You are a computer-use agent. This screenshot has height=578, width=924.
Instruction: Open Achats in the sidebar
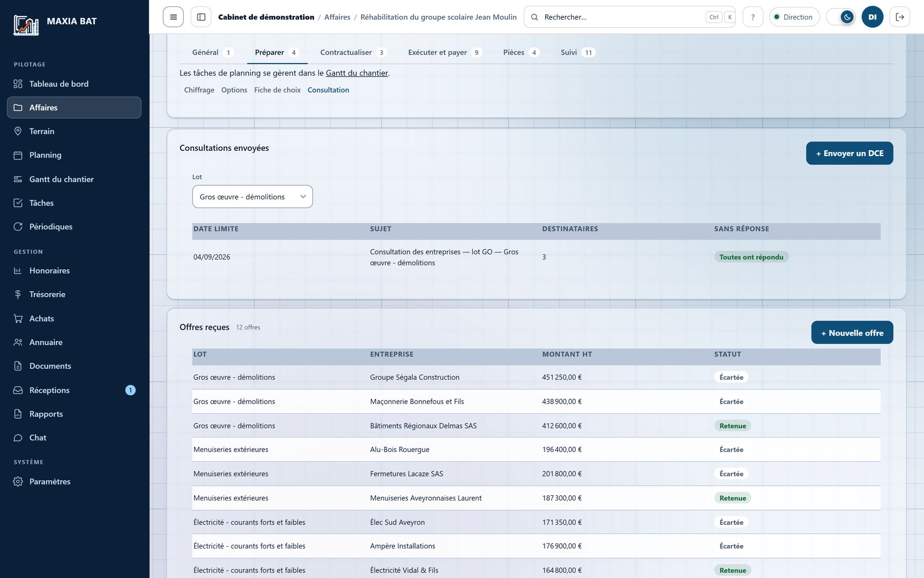[74, 318]
